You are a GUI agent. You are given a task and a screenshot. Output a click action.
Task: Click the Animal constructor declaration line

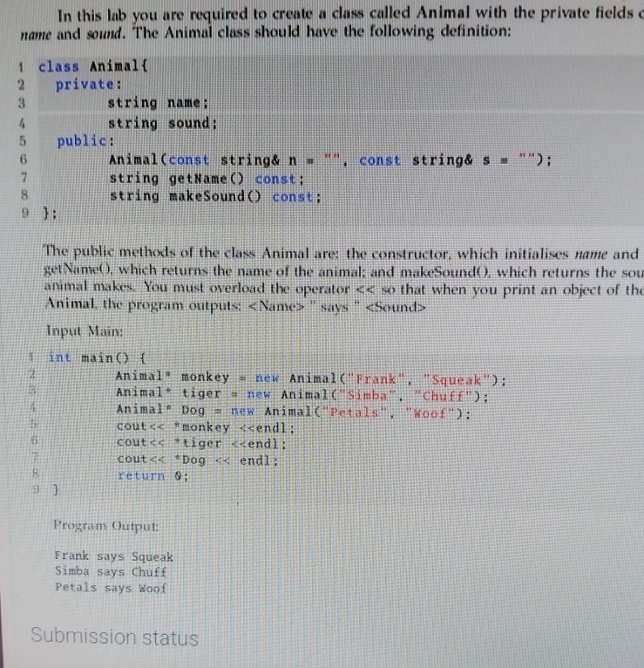coord(330,160)
